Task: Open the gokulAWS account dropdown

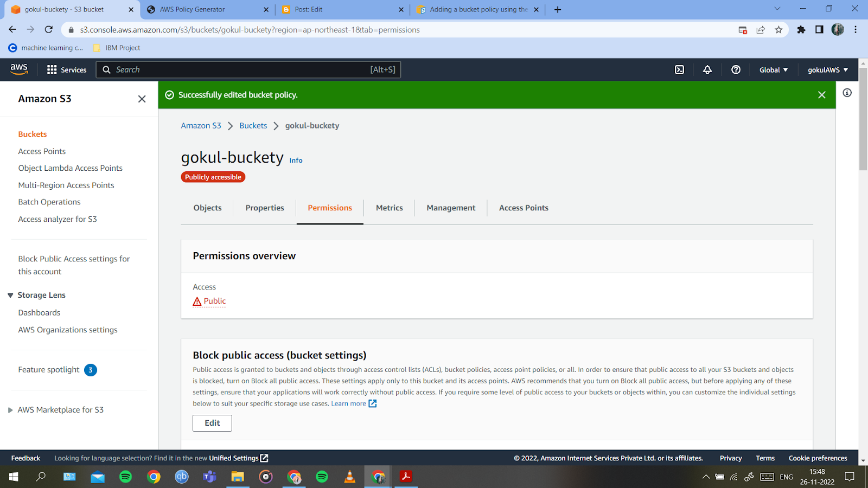Action: [828, 70]
